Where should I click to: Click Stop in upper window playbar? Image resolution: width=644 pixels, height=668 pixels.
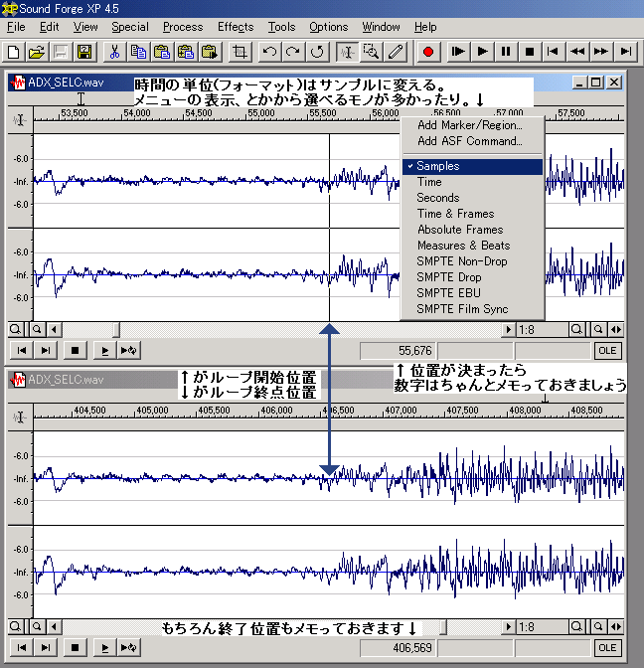75,351
